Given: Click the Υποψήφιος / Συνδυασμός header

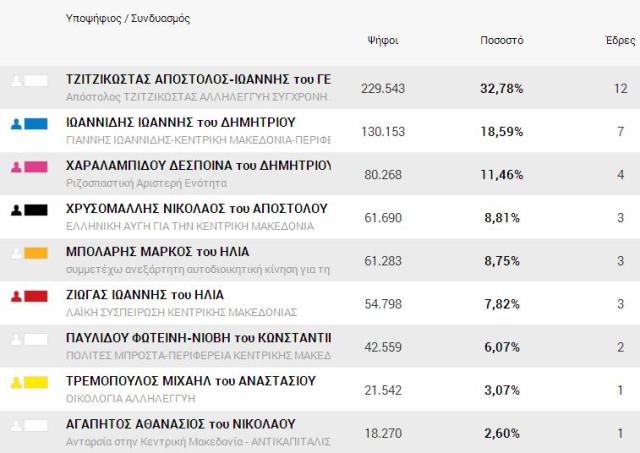Looking at the screenshot, I should (x=128, y=18).
